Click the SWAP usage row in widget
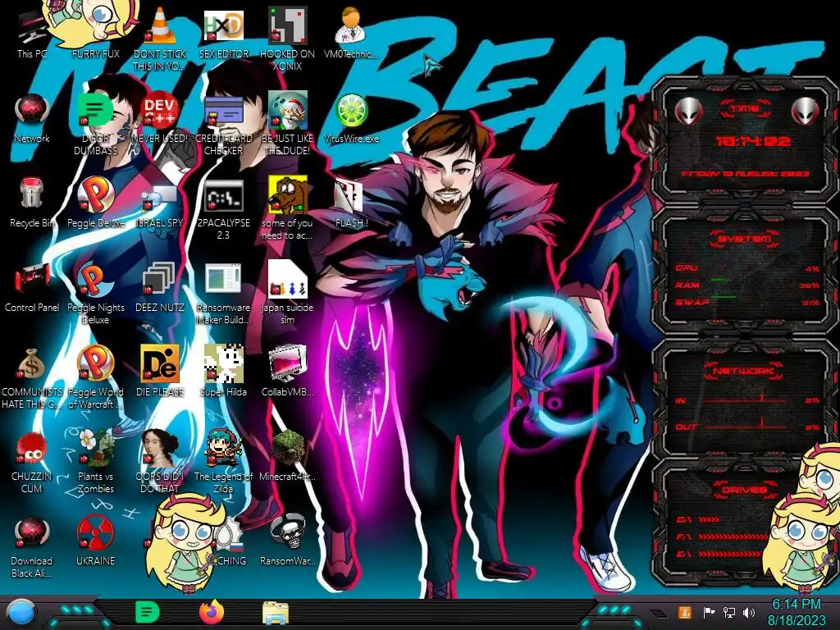The width and height of the screenshot is (840, 630). click(748, 302)
